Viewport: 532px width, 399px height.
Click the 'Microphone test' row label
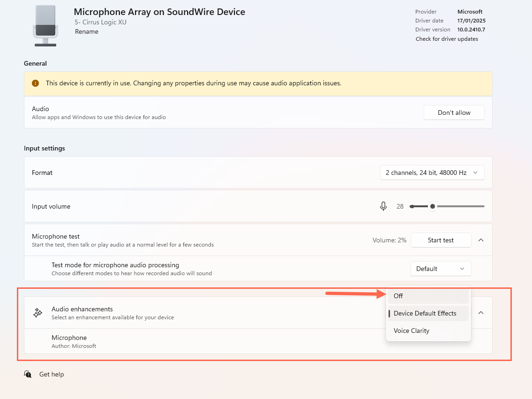tap(56, 236)
